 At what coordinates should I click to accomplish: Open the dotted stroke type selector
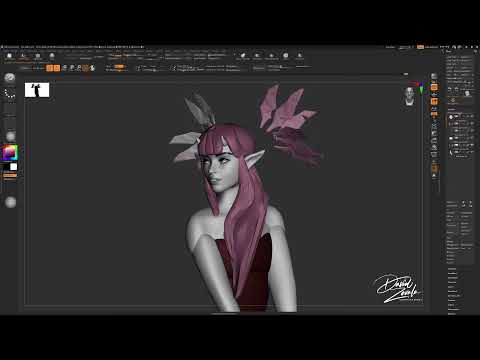coord(10,94)
